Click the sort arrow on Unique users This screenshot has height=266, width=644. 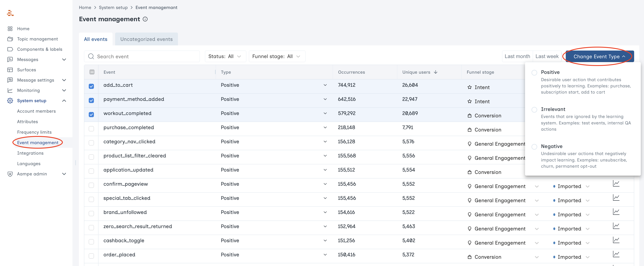(435, 72)
